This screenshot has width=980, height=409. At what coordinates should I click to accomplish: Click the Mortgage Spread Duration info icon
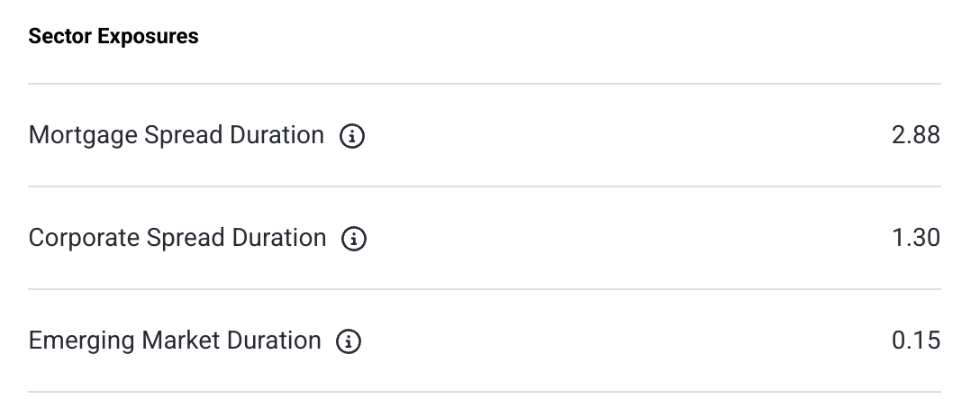pyautogui.click(x=351, y=136)
